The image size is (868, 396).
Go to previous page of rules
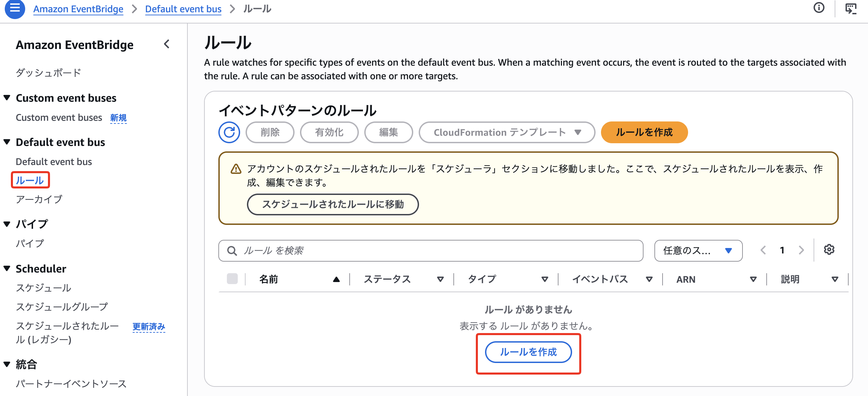(763, 250)
